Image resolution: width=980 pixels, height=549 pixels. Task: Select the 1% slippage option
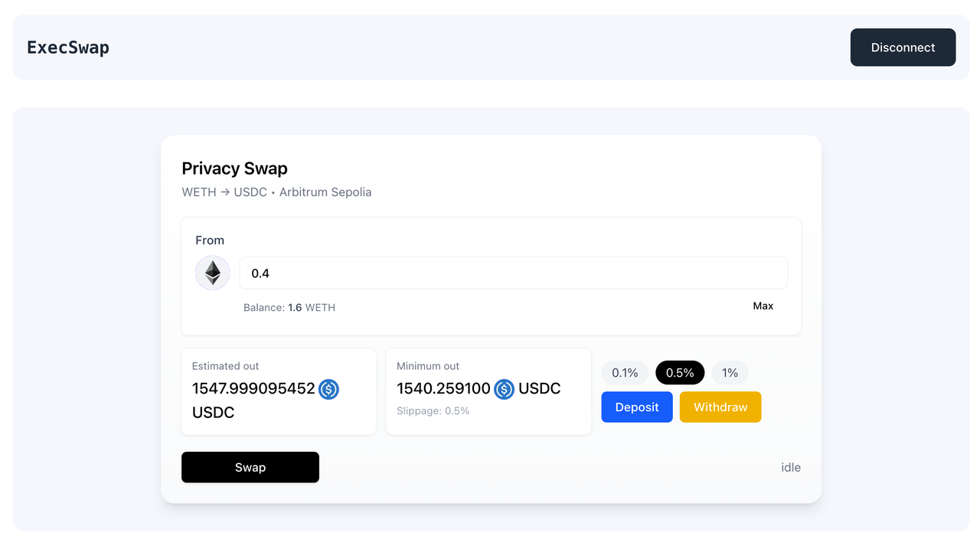(x=730, y=372)
